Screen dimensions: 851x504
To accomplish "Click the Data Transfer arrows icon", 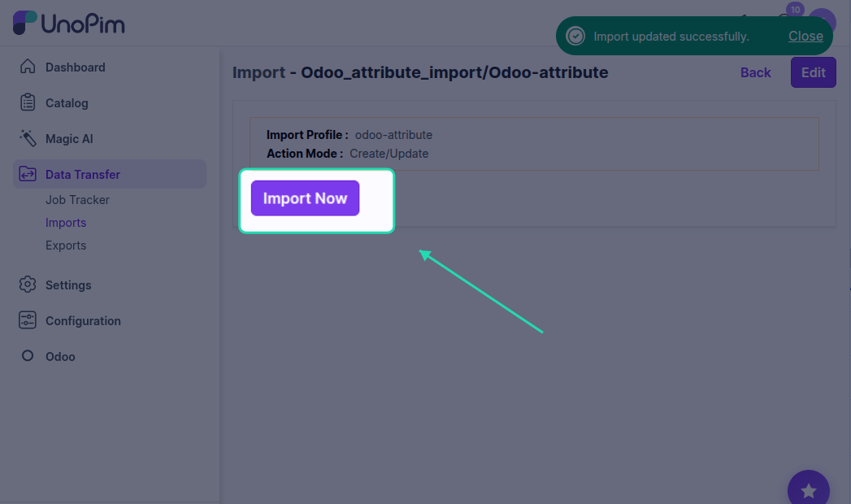I will (x=28, y=174).
